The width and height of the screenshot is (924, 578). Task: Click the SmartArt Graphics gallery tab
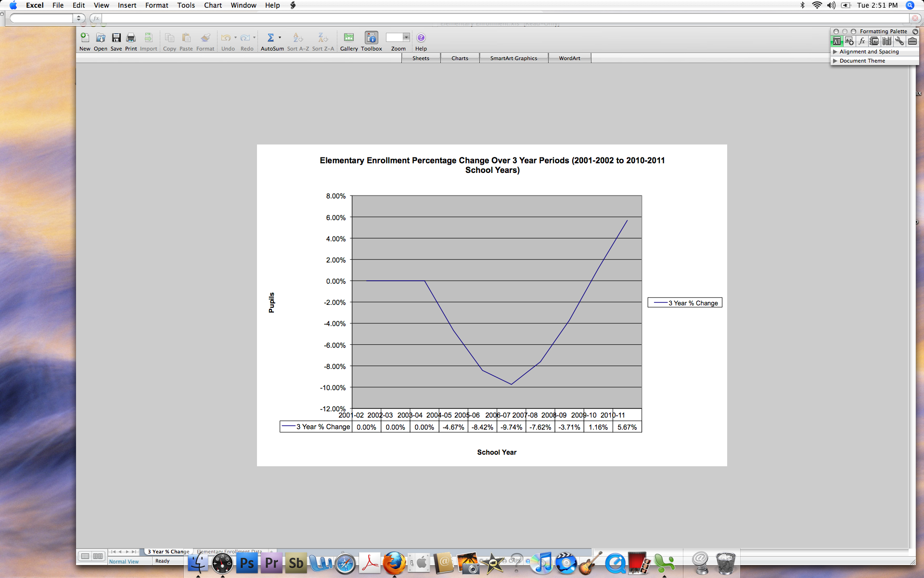pyautogui.click(x=513, y=58)
